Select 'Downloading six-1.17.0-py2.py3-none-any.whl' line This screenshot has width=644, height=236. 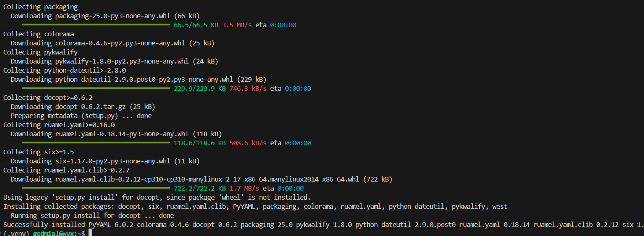105,161
